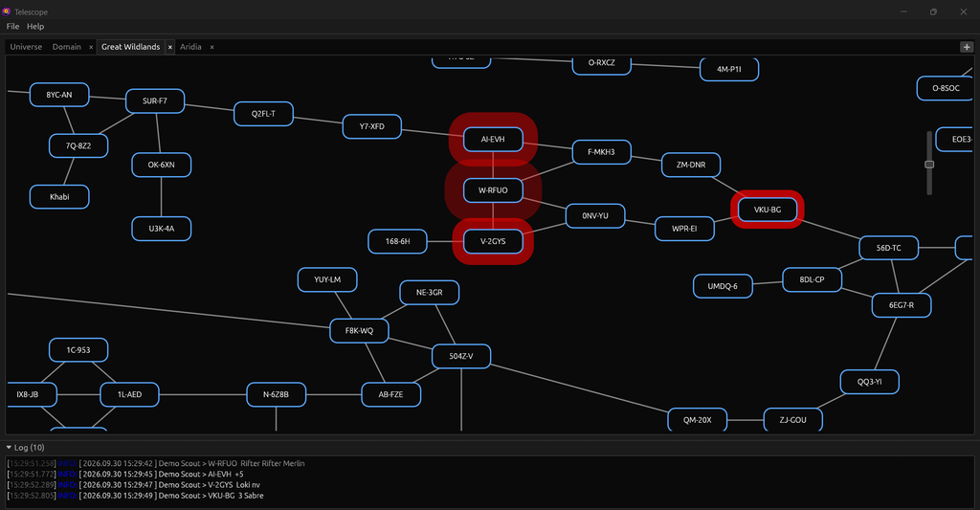Click the Telescope app icon in title bar
The image size is (980, 510).
tap(7, 11)
